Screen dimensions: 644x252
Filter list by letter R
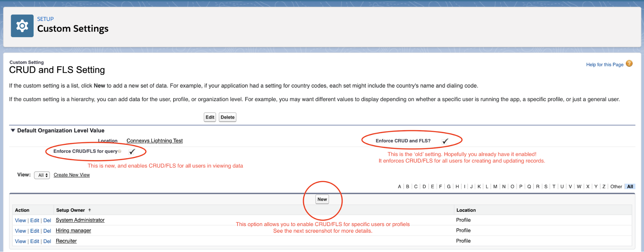click(538, 187)
